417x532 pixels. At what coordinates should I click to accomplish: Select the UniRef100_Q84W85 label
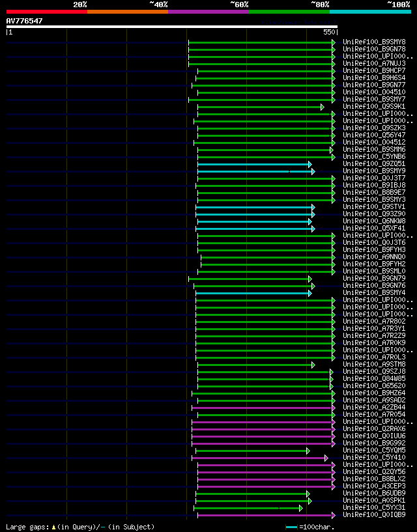(374, 378)
